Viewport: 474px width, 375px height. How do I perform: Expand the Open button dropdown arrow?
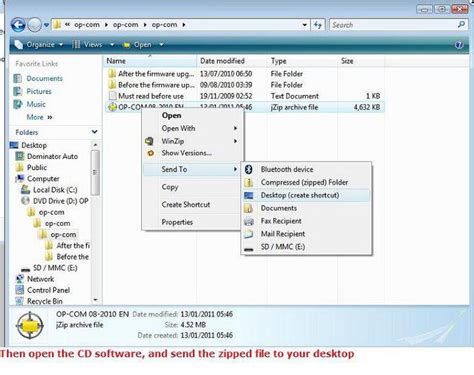(161, 45)
